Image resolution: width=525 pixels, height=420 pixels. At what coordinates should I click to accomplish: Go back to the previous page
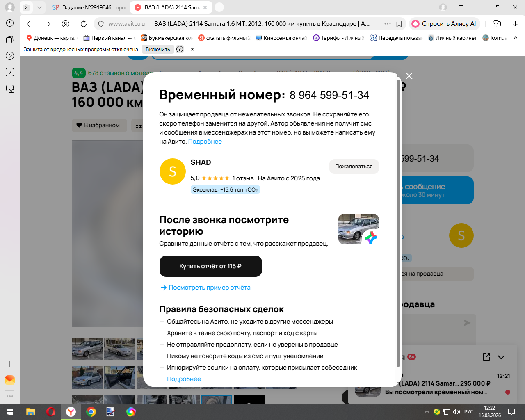click(30, 24)
